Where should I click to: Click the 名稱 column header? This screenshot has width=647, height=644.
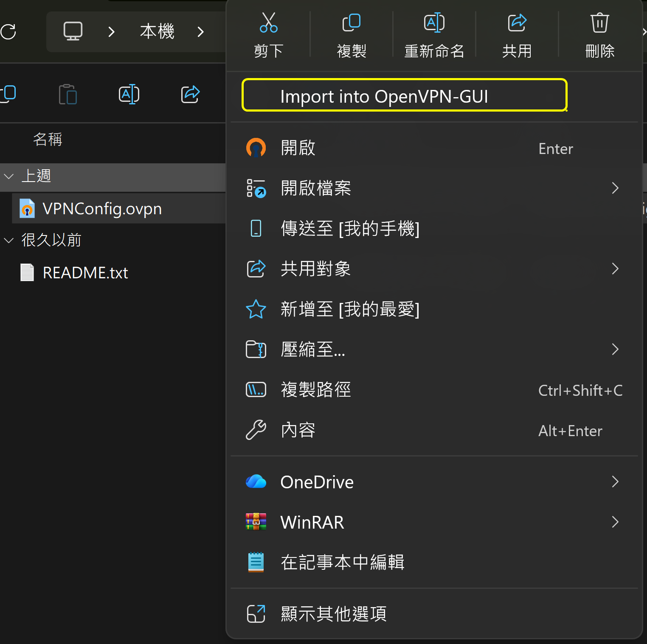coord(48,139)
